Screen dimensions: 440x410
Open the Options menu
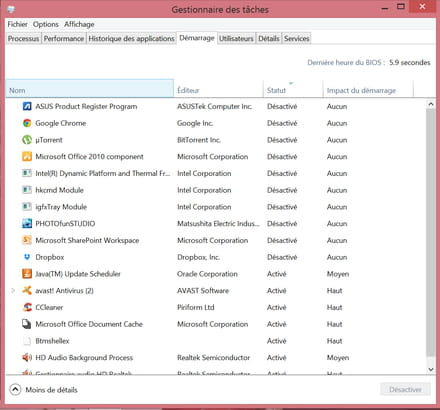[x=46, y=24]
